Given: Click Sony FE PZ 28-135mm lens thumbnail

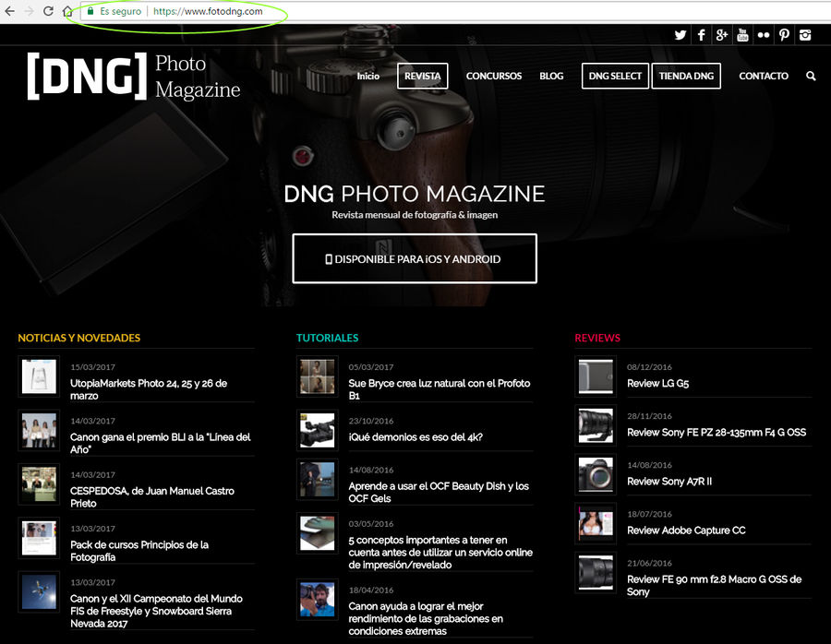Looking at the screenshot, I should (596, 426).
